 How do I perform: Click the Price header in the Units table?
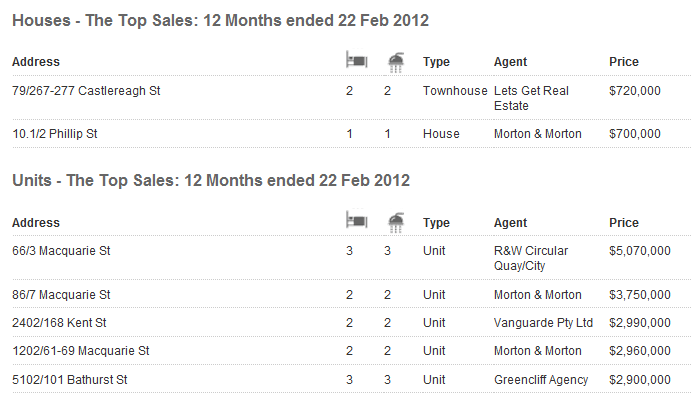[624, 223]
